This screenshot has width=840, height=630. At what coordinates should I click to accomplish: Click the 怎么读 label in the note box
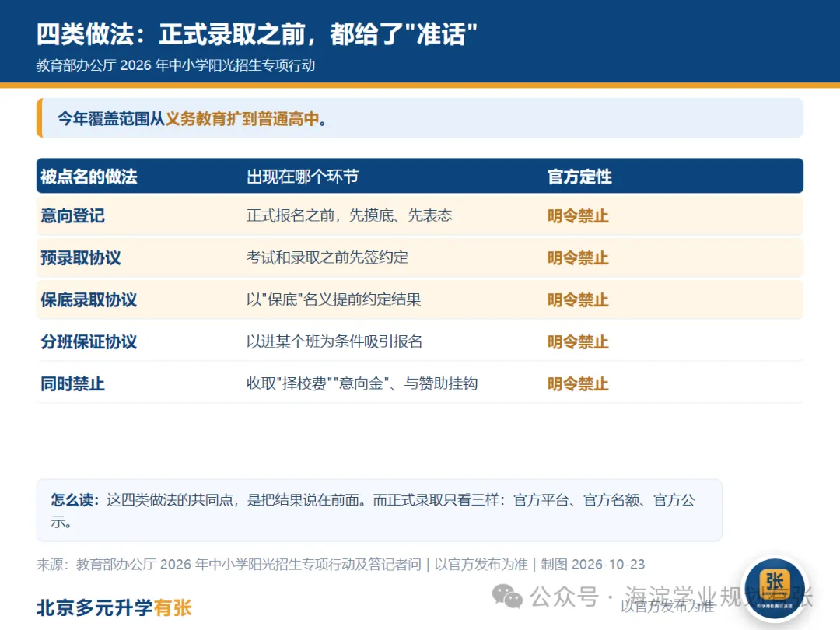[x=75, y=500]
